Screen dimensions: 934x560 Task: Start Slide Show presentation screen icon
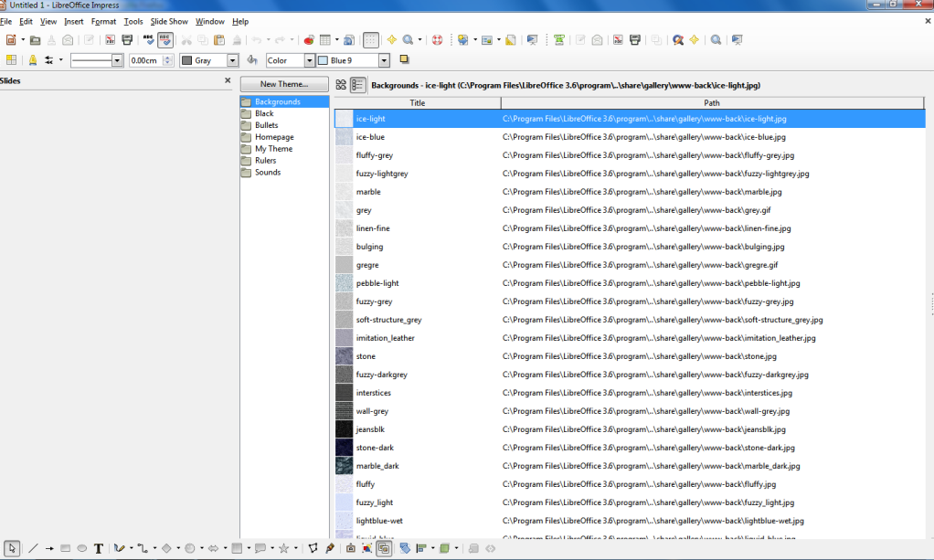pos(533,40)
